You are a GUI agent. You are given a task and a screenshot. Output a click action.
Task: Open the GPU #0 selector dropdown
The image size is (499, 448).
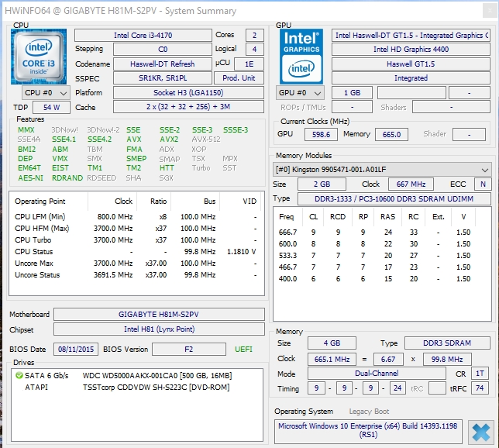pyautogui.click(x=301, y=92)
